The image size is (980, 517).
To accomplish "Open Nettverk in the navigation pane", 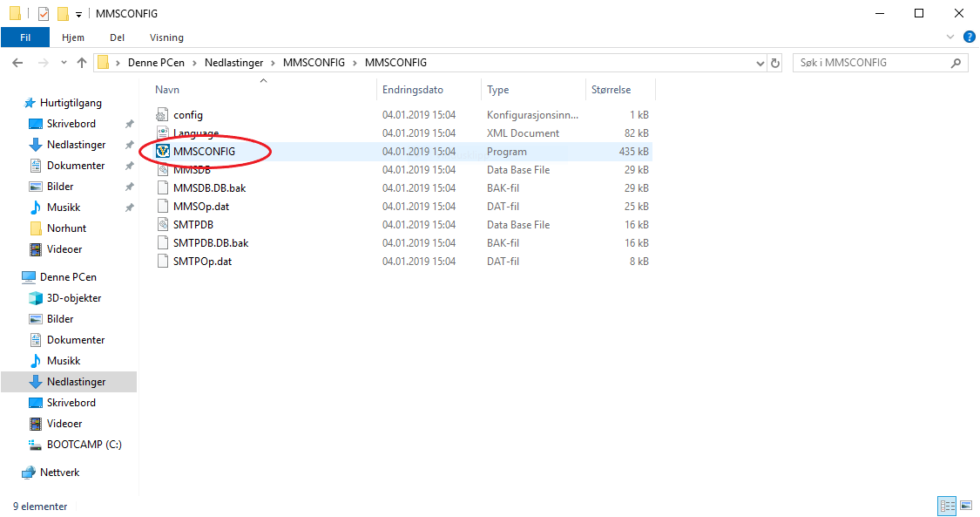I will pos(59,473).
